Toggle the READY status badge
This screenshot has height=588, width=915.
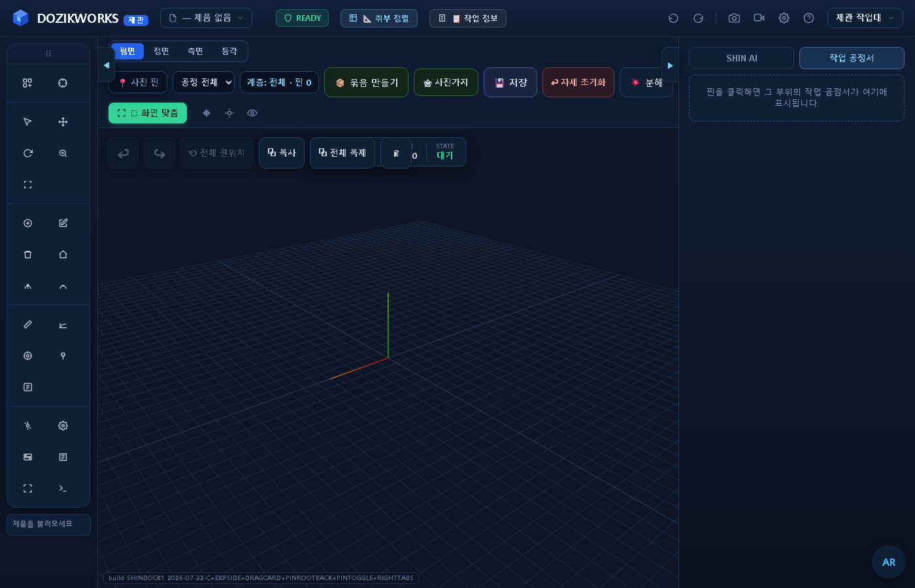pos(302,18)
